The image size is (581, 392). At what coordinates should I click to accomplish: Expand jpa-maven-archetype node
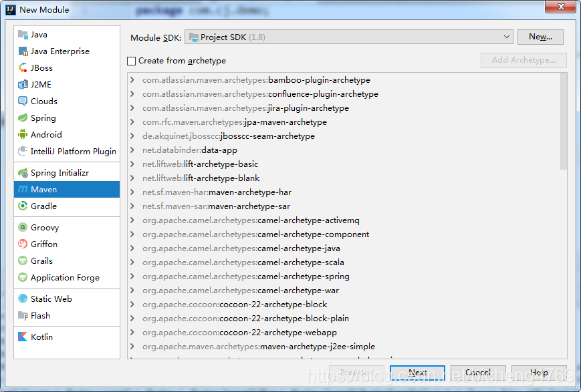[132, 122]
